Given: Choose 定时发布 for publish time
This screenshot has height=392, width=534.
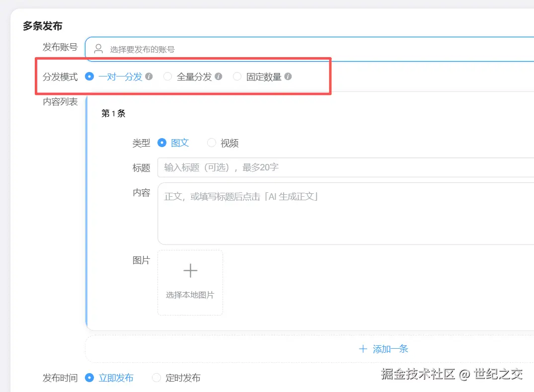Looking at the screenshot, I should [x=156, y=378].
